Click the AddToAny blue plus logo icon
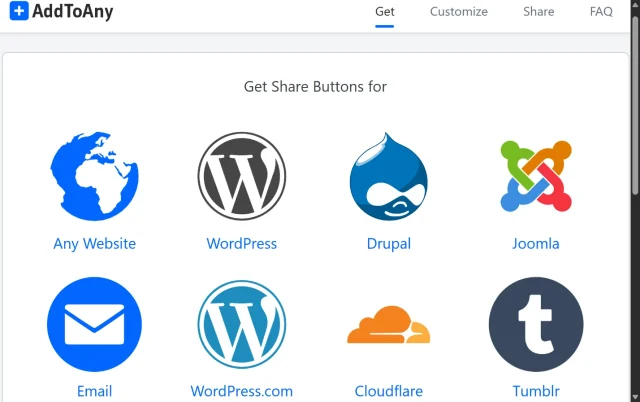640x402 pixels. pos(19,10)
